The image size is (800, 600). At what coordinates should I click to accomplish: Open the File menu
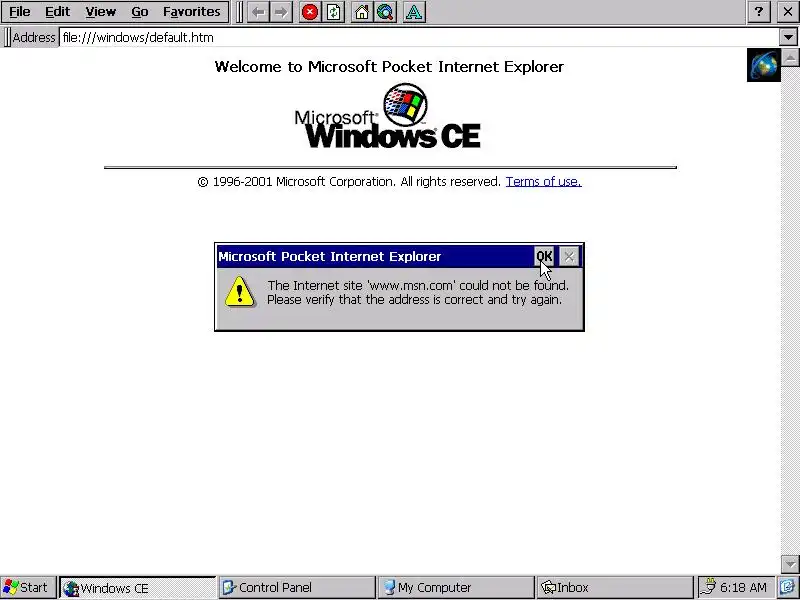20,12
